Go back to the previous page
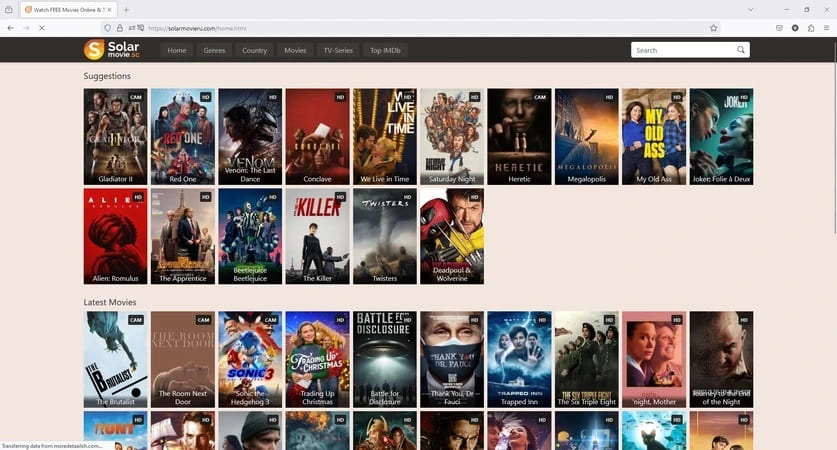 point(10,28)
